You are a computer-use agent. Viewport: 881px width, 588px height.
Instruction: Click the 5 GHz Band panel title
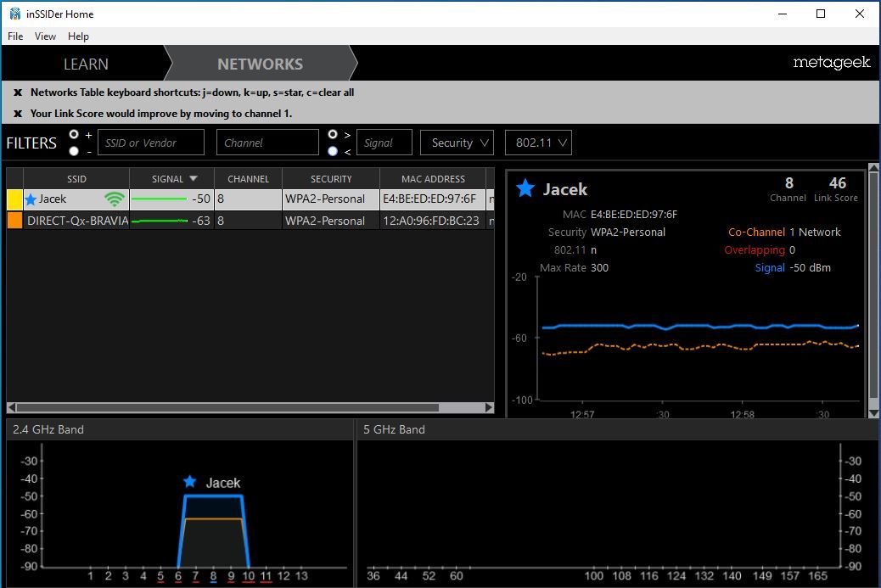[x=394, y=429]
